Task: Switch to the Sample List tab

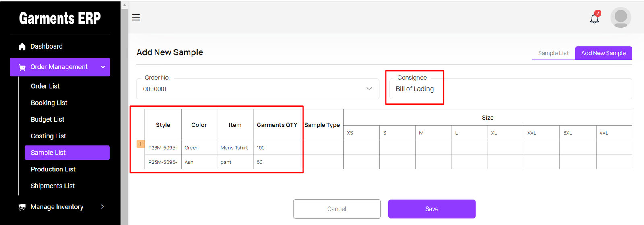Action: click(553, 53)
